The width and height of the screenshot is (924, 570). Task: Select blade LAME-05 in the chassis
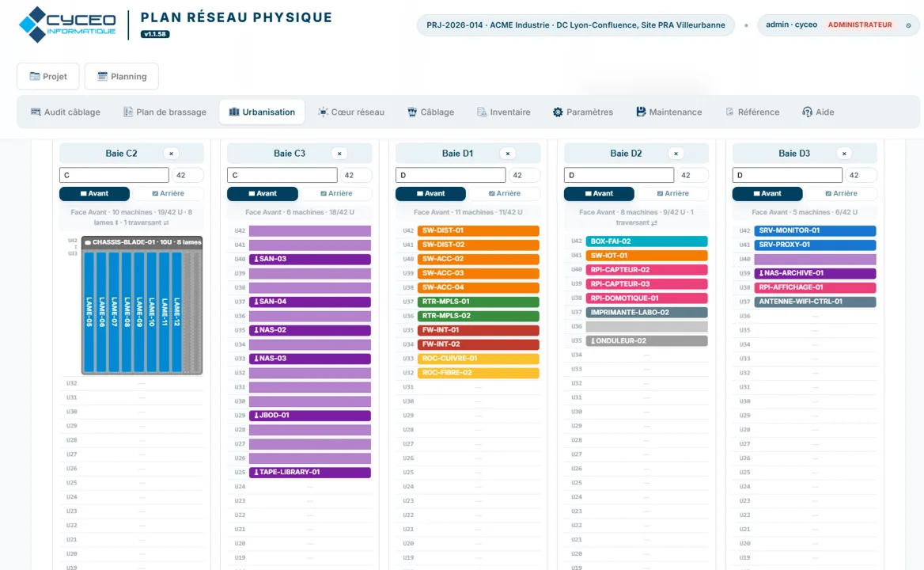coord(89,312)
